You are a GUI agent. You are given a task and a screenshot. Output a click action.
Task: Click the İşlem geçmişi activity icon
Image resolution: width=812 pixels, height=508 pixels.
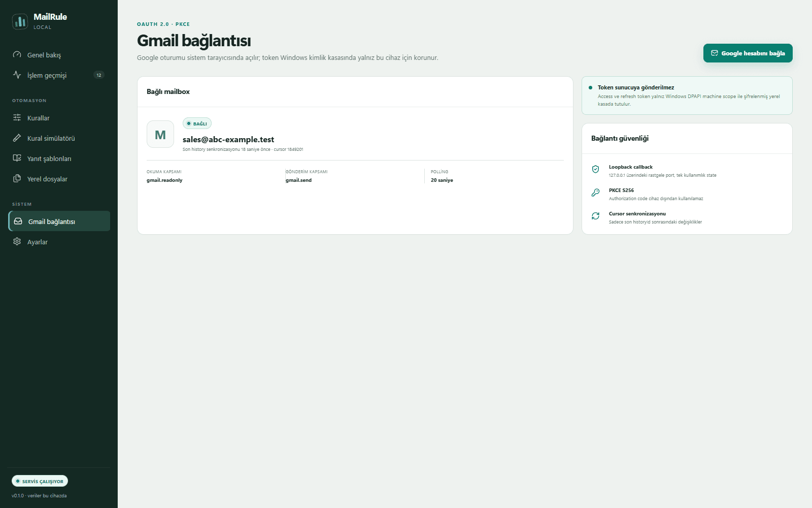tap(17, 75)
